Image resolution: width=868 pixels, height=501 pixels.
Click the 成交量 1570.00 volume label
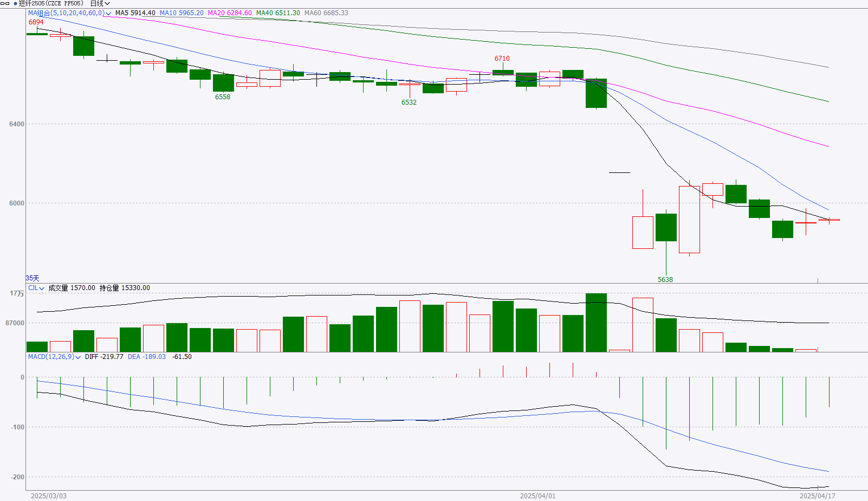[x=72, y=288]
